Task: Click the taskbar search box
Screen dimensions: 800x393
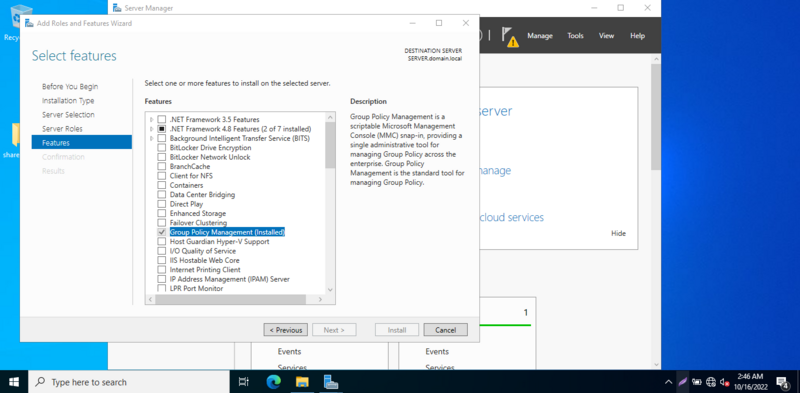Action: tap(129, 382)
